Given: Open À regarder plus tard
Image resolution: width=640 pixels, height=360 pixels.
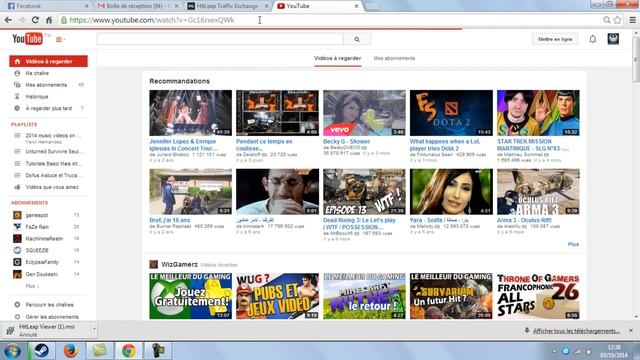Looking at the screenshot, I should (x=49, y=109).
